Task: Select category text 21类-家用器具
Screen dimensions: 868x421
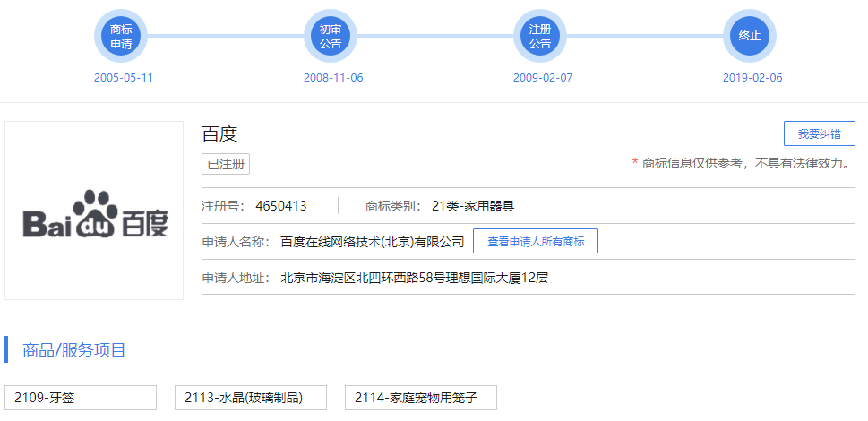Action: [473, 206]
